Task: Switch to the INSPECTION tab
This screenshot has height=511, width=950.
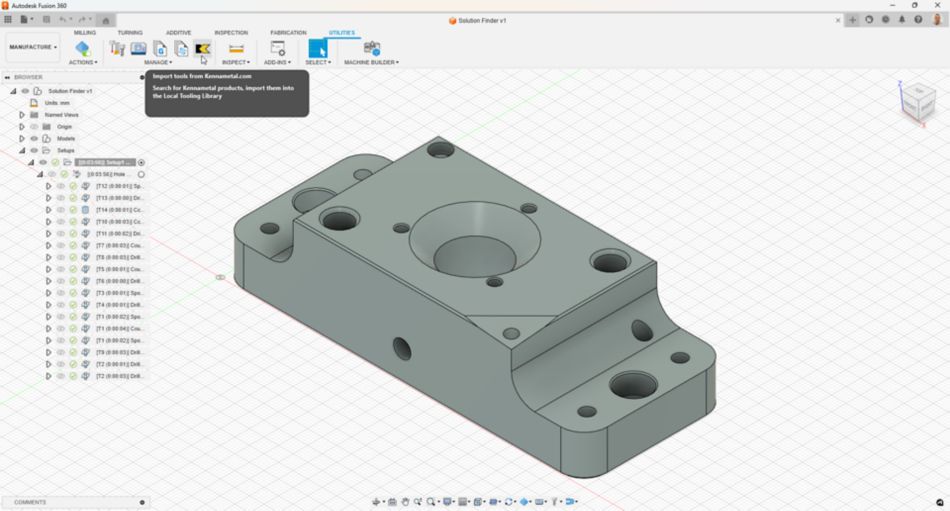Action: click(x=231, y=33)
